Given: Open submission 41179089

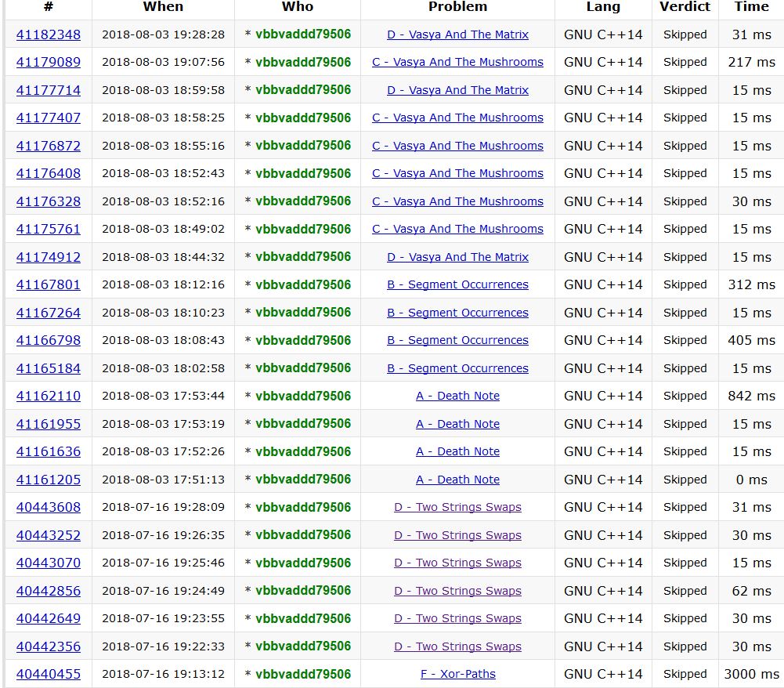Looking at the screenshot, I should pos(49,62).
